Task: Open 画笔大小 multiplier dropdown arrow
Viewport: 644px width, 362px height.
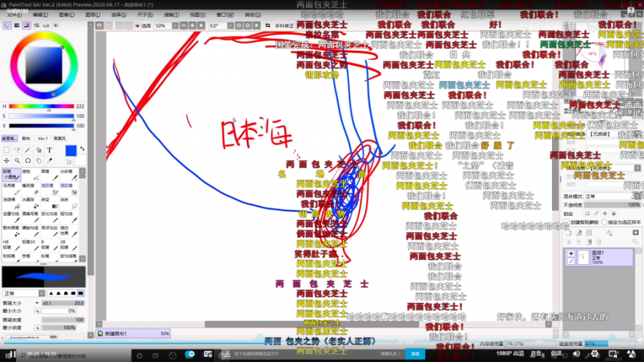Action: (37, 303)
